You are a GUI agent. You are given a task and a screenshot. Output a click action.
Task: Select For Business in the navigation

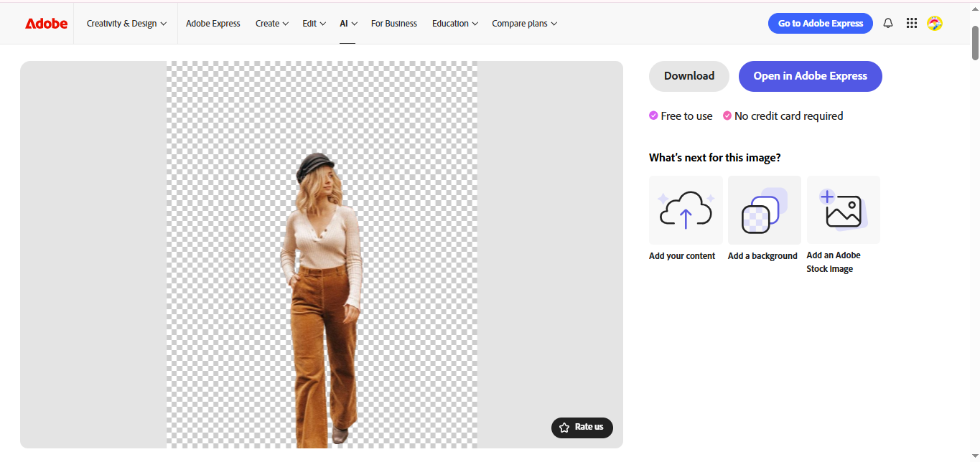coord(393,23)
